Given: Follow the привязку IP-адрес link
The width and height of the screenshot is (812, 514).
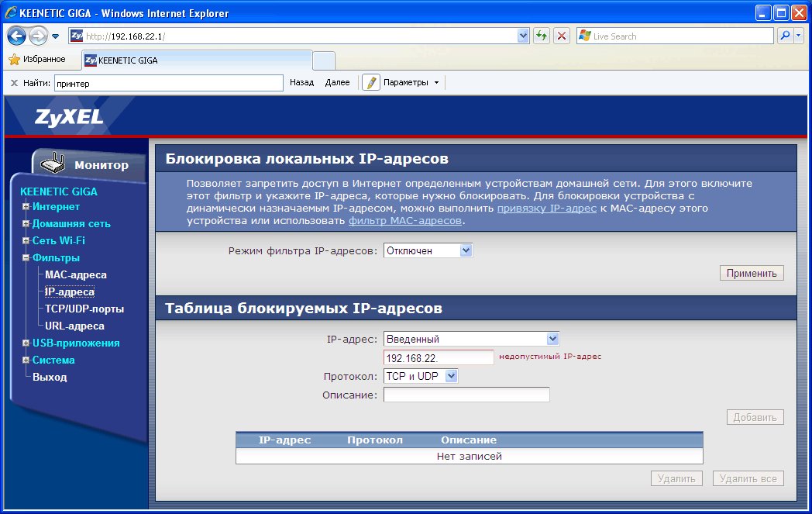Looking at the screenshot, I should [547, 209].
